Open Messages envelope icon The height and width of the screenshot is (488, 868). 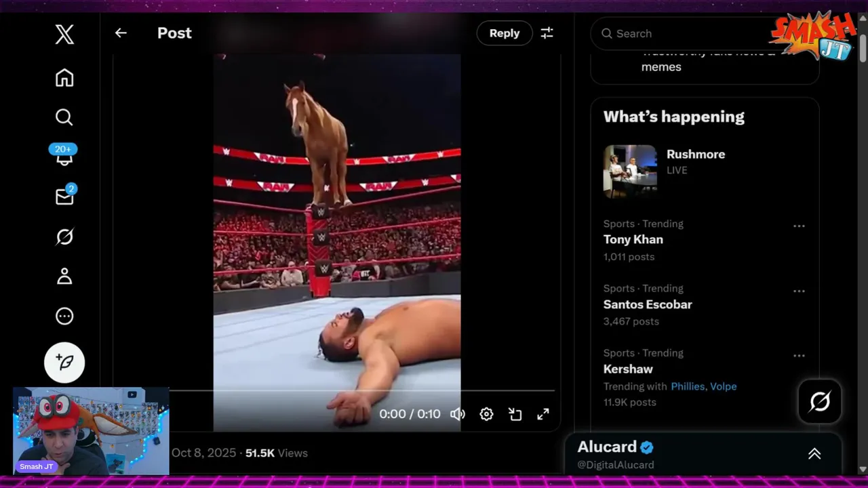[x=65, y=196]
